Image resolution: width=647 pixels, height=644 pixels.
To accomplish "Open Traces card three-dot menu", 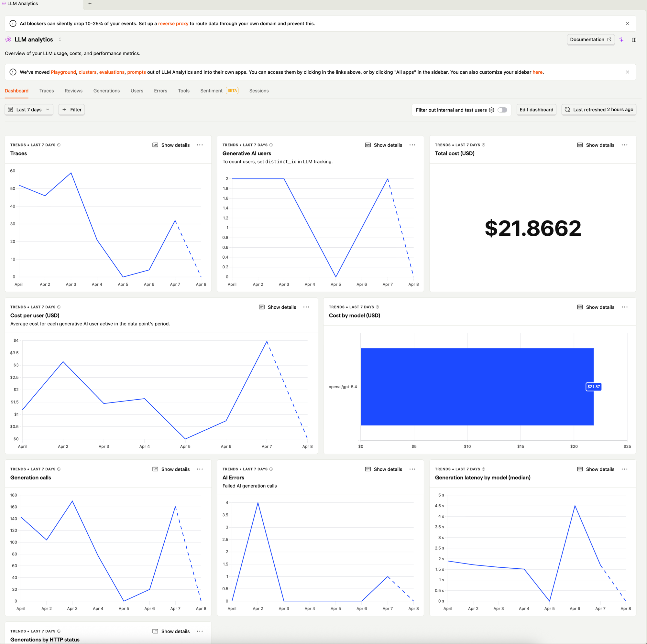I will pos(200,145).
